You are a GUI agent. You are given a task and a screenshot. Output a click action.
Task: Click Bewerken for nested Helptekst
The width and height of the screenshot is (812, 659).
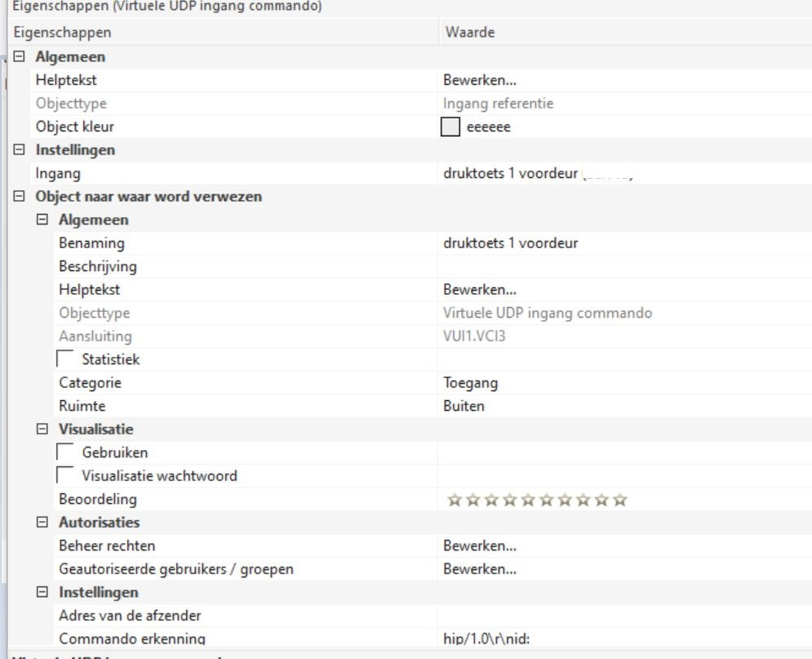479,290
